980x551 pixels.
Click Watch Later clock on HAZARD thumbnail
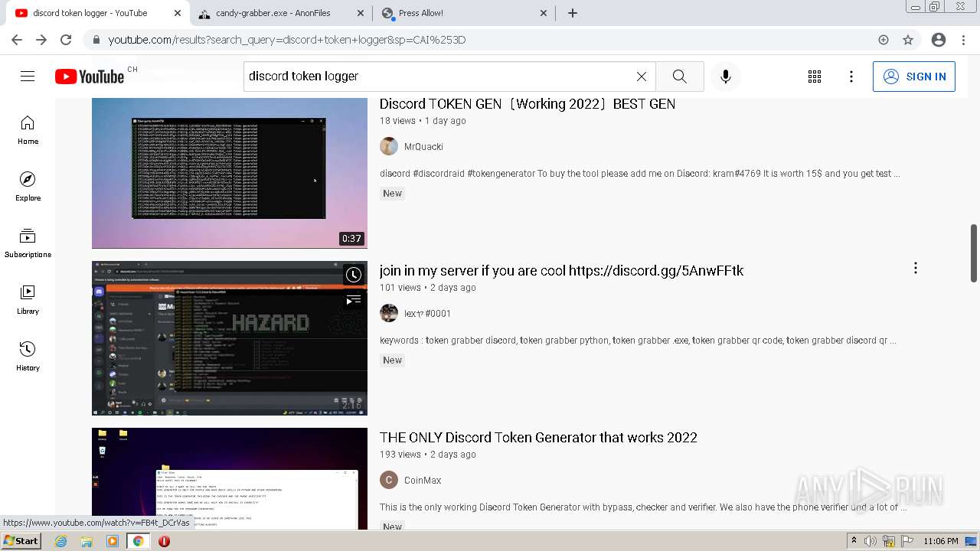[353, 275]
